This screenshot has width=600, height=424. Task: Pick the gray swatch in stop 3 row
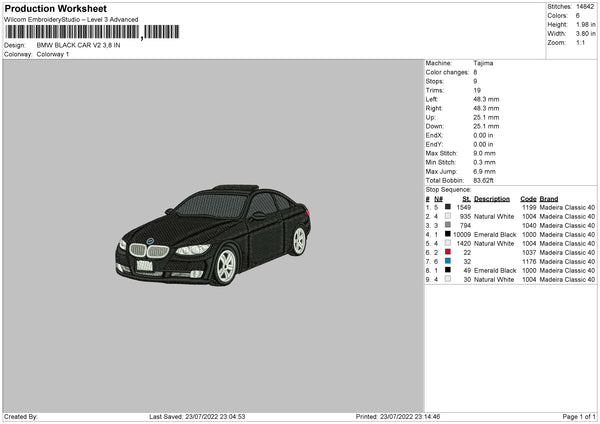point(447,225)
